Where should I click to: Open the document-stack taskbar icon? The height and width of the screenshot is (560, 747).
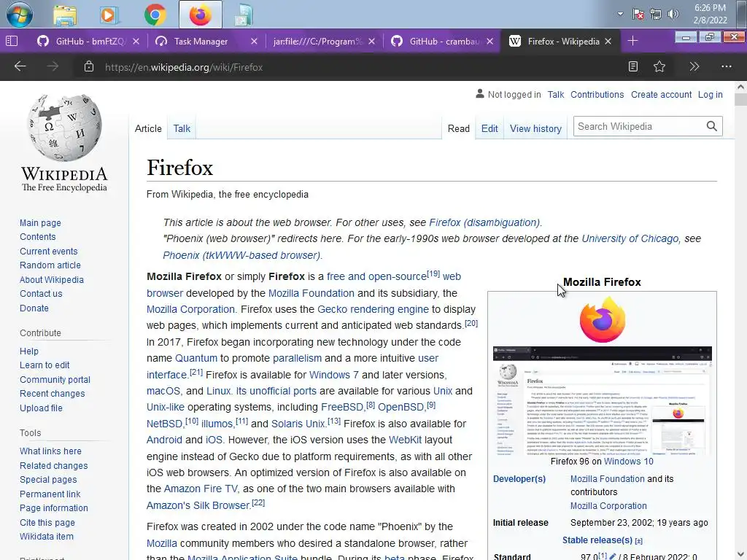click(x=244, y=15)
